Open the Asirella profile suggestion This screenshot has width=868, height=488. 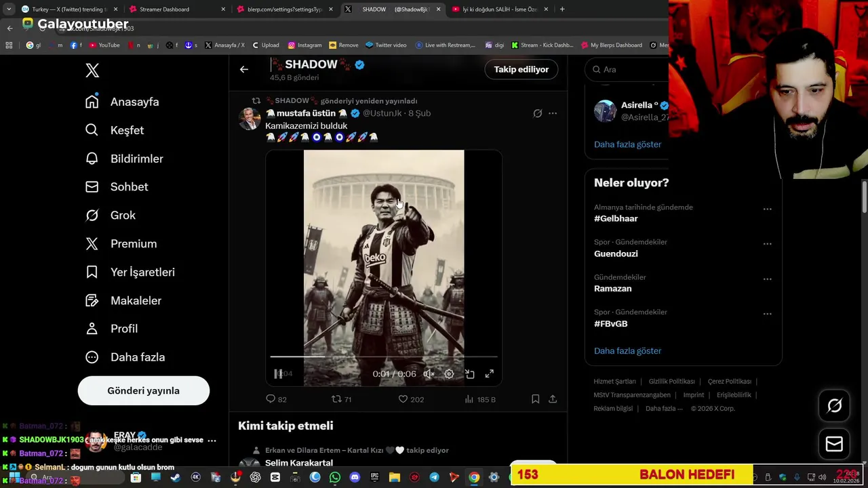(x=631, y=111)
